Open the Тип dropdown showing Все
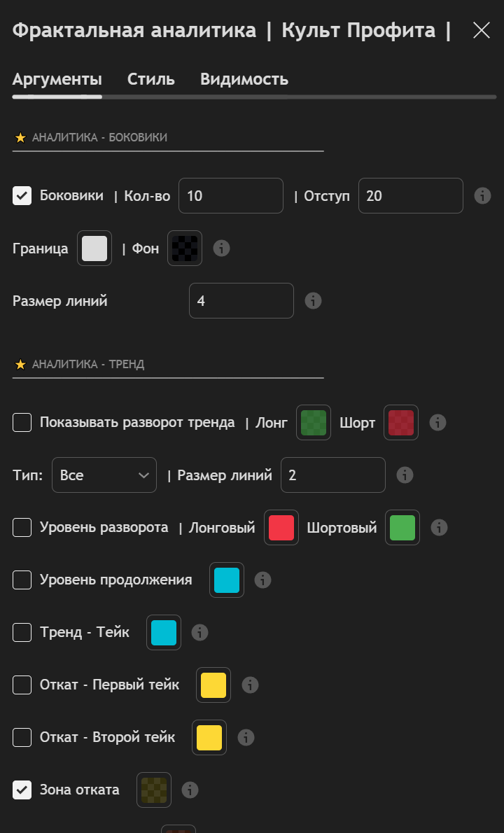 104,475
